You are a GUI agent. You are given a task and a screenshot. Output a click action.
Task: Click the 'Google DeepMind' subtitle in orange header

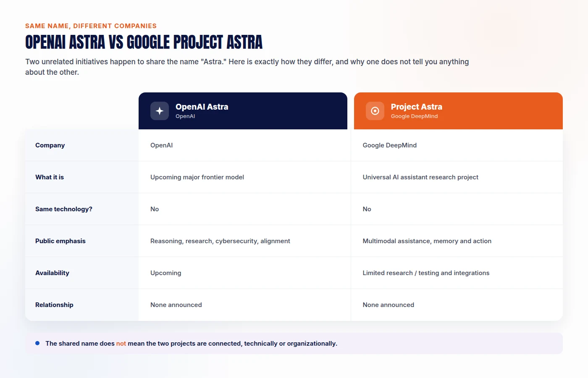pyautogui.click(x=415, y=116)
